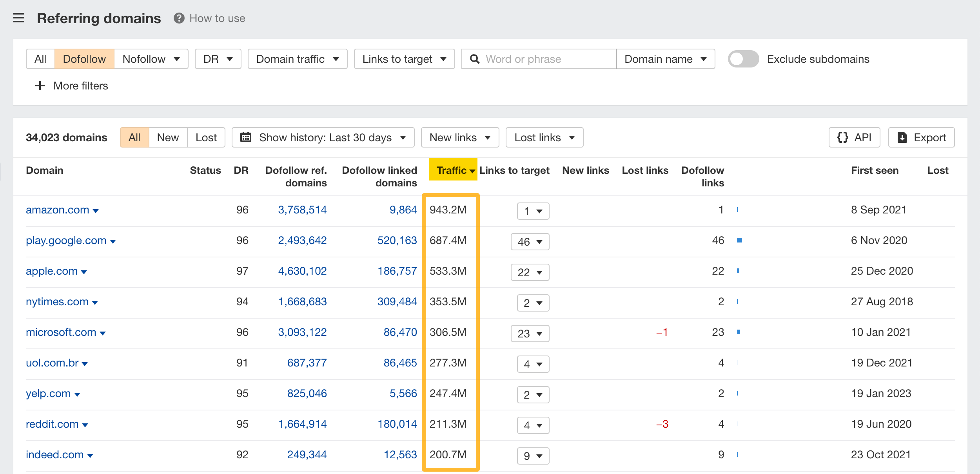This screenshot has width=980, height=474.
Task: Sort by First seen column header
Action: pos(875,170)
